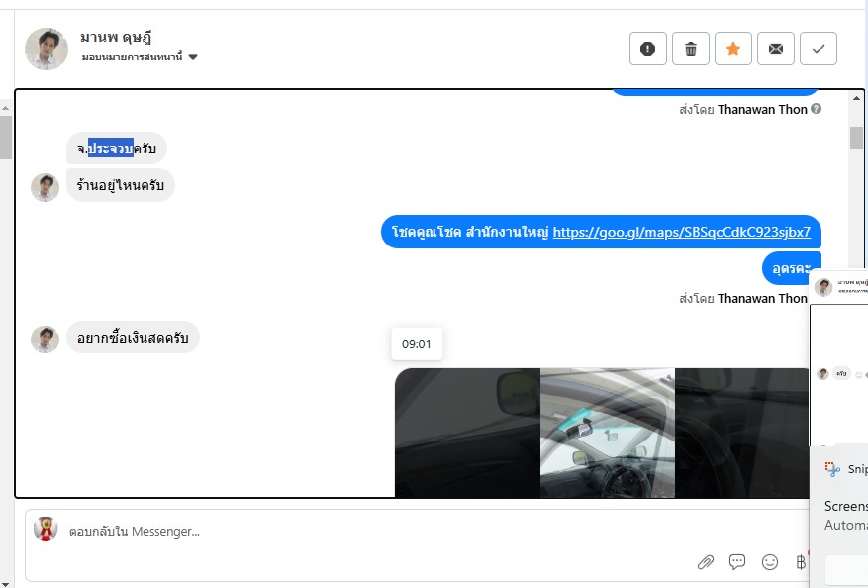Attach a file with the paperclip icon
Screen dimensions: 868x588
706,562
